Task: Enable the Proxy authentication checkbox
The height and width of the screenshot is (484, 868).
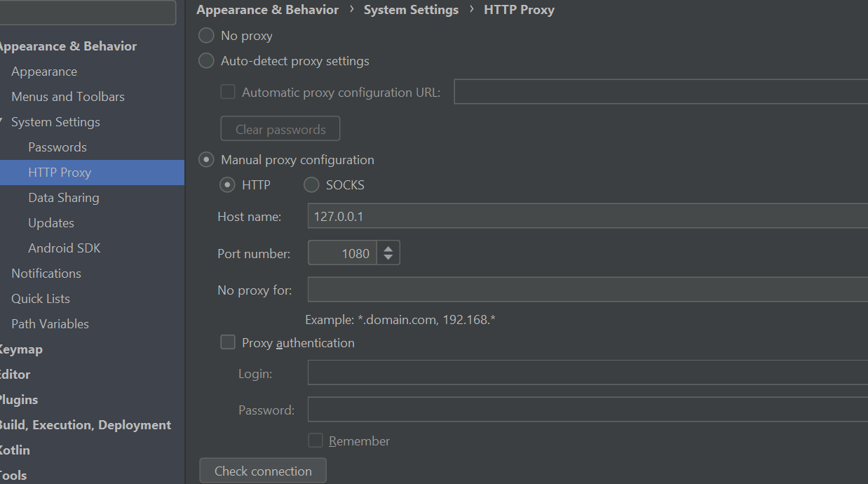Action: (227, 342)
